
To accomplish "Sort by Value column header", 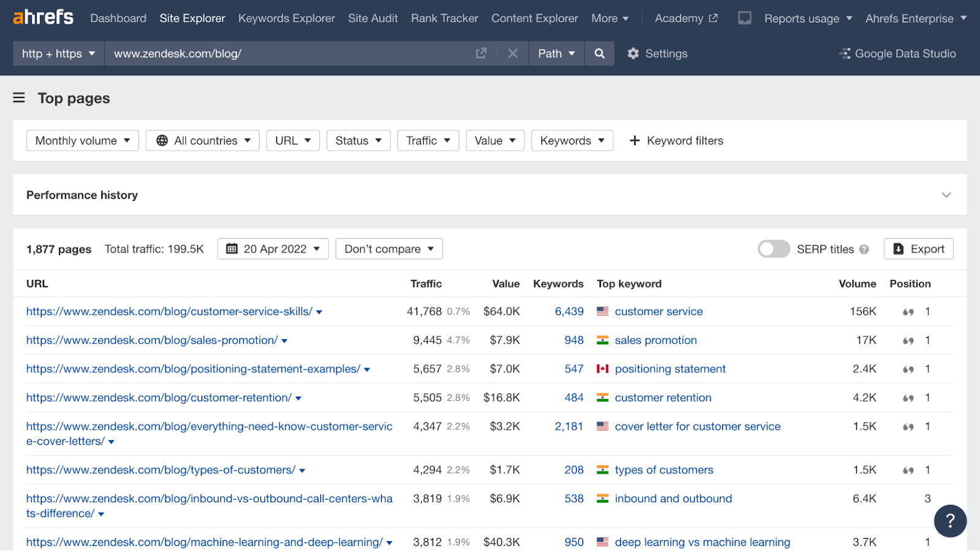I will pyautogui.click(x=506, y=284).
